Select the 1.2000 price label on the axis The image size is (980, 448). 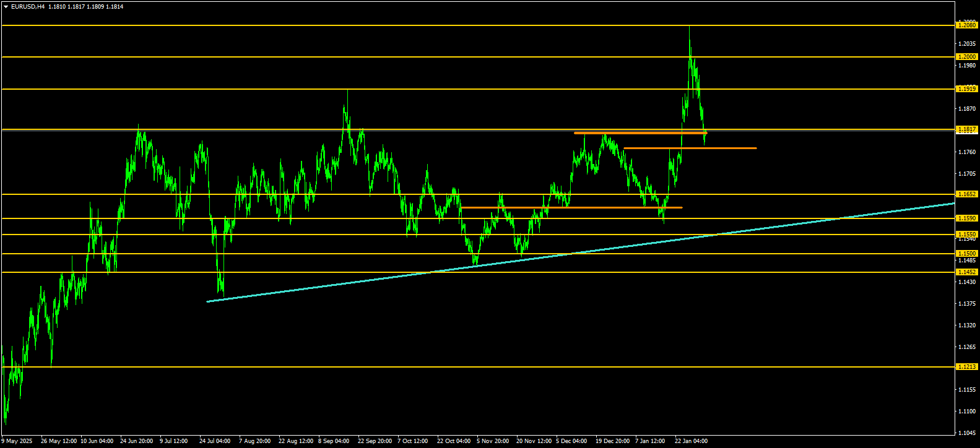click(967, 57)
